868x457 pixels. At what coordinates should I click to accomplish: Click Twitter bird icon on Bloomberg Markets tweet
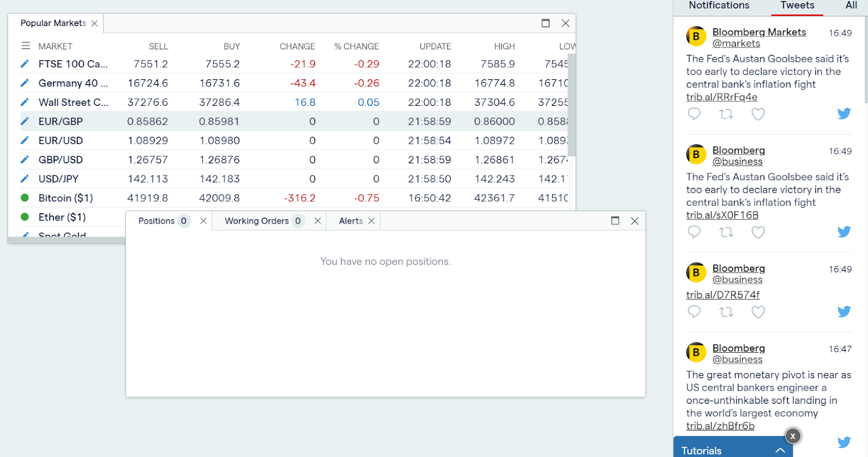click(x=844, y=113)
